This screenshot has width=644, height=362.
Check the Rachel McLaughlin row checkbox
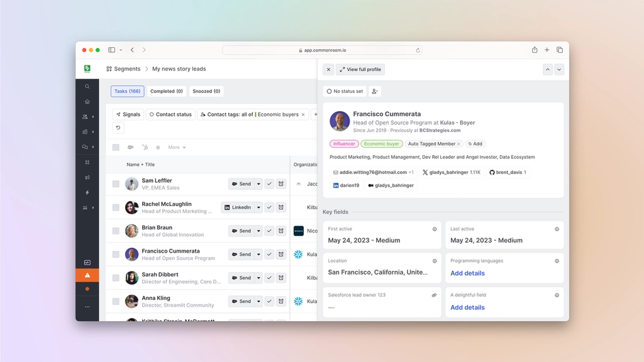click(116, 207)
